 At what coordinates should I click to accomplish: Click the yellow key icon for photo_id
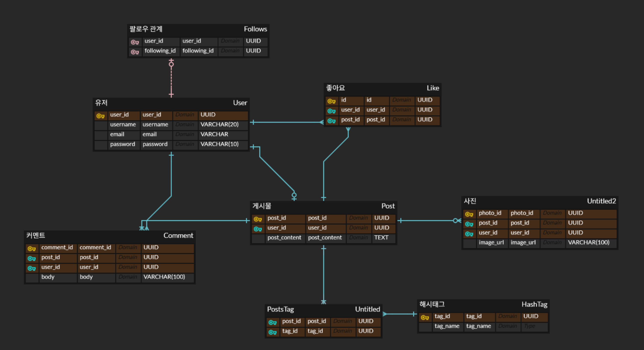469,214
